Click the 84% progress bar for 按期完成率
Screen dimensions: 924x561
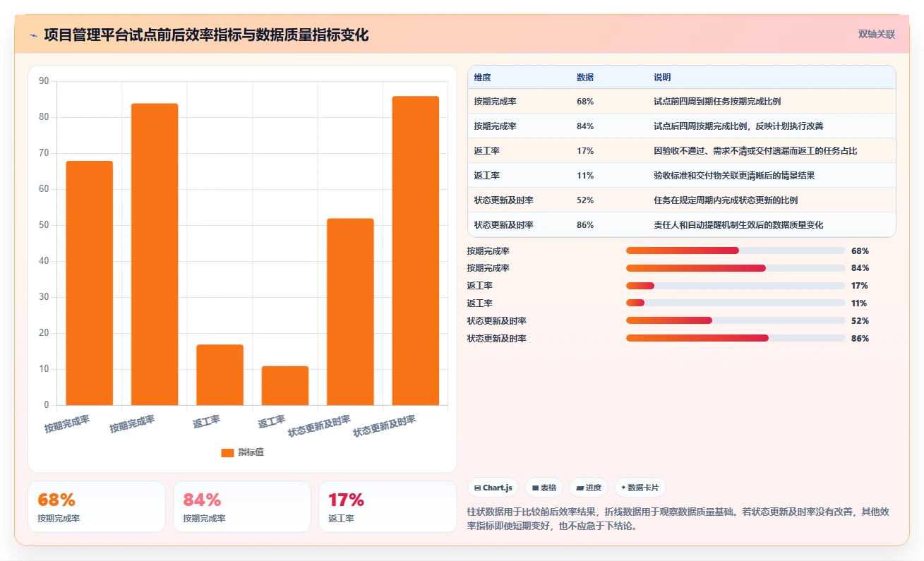[x=736, y=268]
